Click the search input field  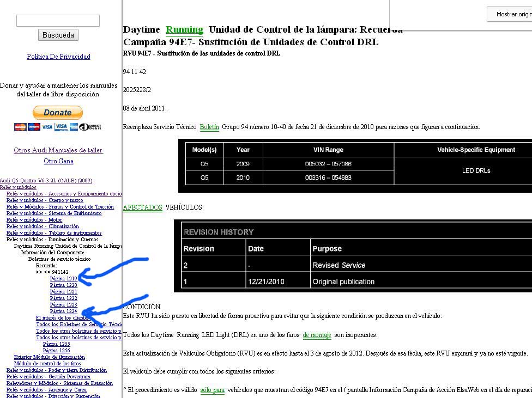pyautogui.click(x=58, y=21)
